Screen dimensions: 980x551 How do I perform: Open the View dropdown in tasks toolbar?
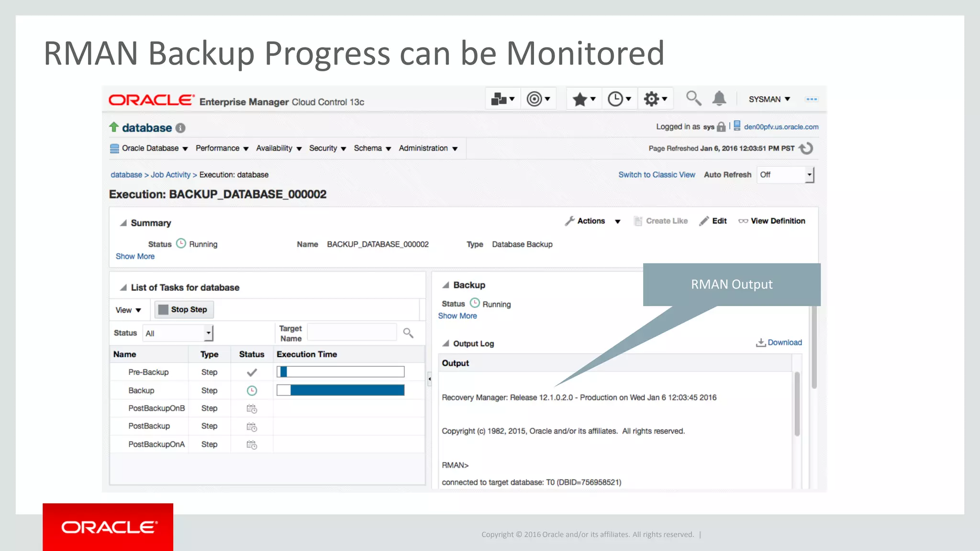128,310
